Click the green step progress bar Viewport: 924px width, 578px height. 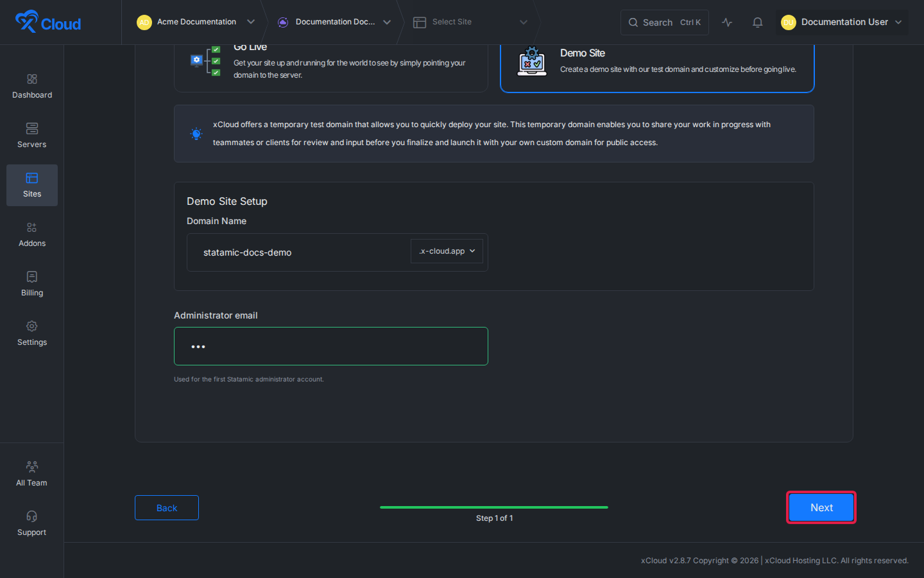coord(494,507)
